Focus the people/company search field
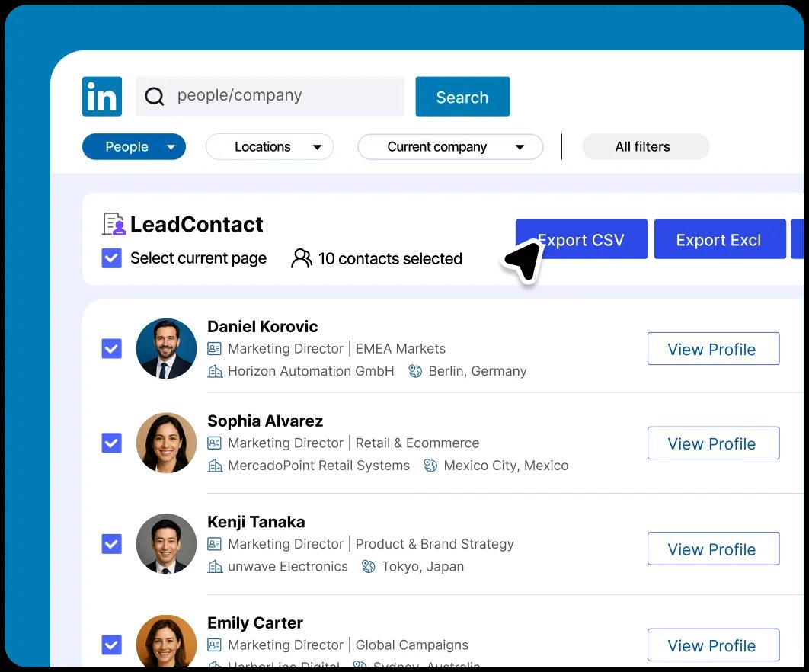The height and width of the screenshot is (672, 809). [270, 97]
